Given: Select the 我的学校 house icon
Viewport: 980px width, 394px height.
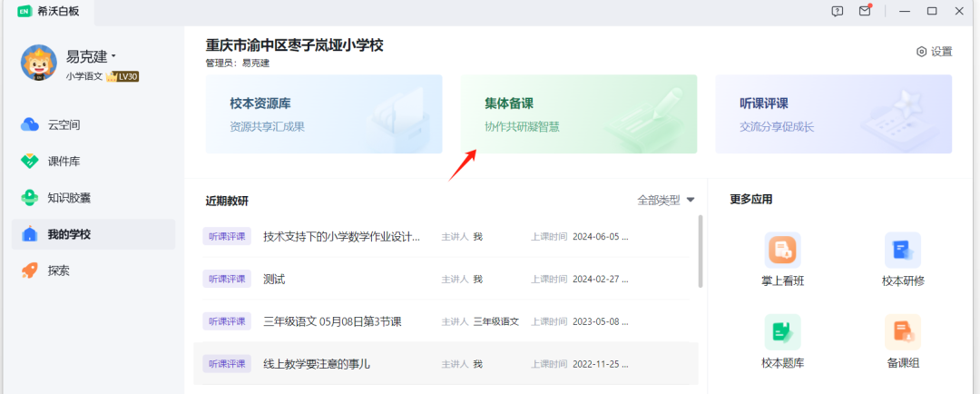Looking at the screenshot, I should 30,234.
